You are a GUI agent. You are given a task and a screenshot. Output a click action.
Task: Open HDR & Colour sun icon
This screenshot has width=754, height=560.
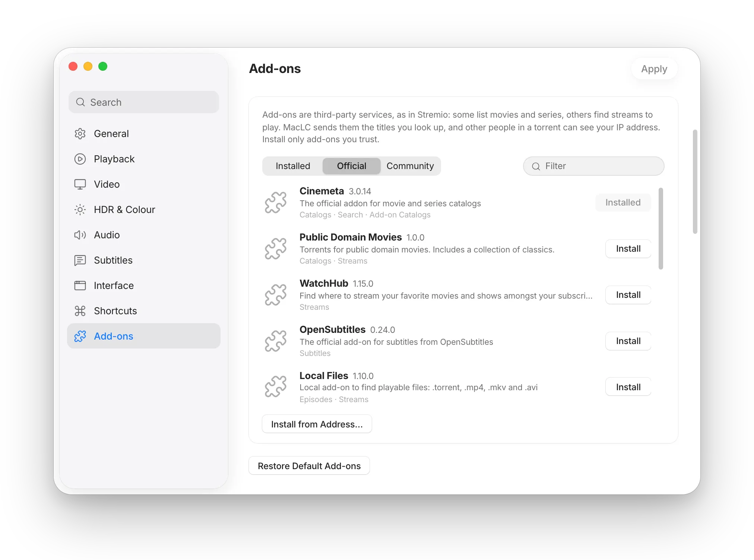(80, 210)
